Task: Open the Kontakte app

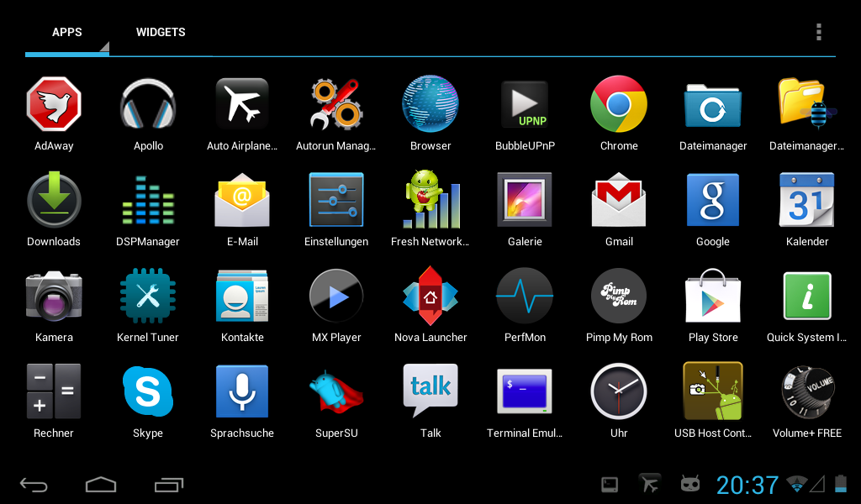Action: [242, 297]
